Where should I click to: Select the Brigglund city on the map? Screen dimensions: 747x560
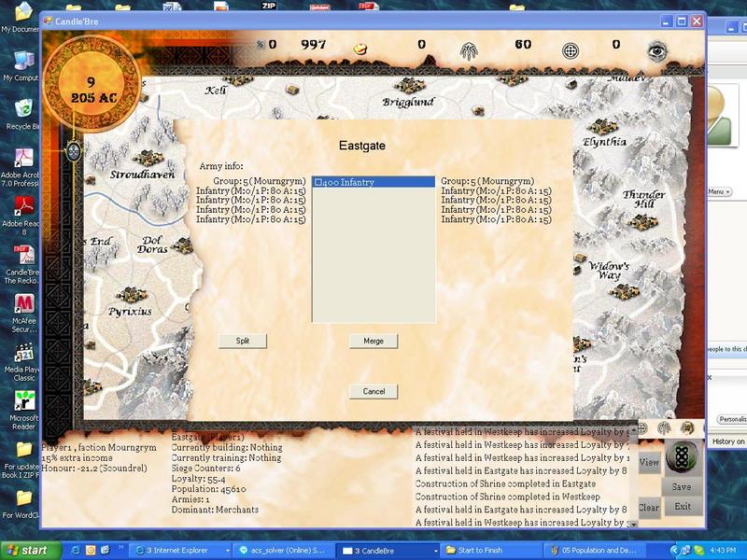coord(410,86)
